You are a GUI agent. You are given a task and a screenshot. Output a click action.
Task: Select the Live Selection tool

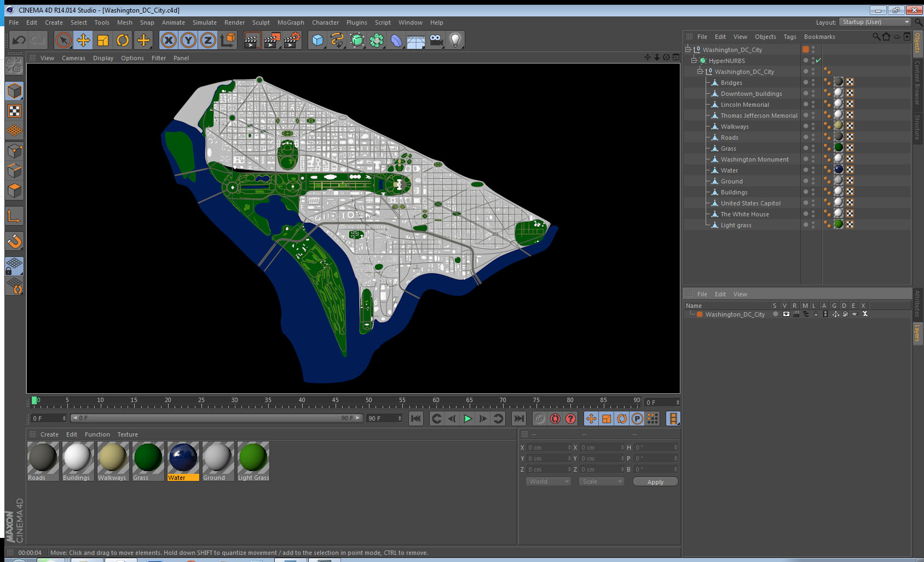tap(63, 40)
